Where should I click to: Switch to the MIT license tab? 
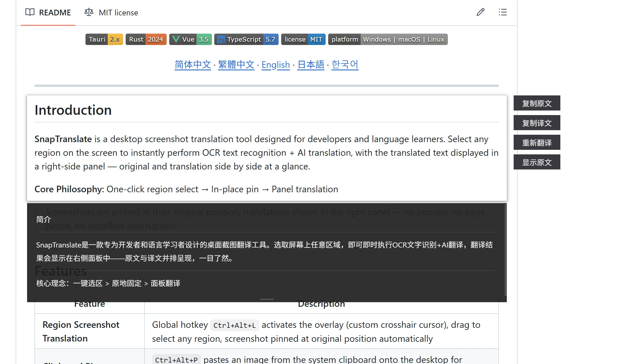click(x=111, y=13)
